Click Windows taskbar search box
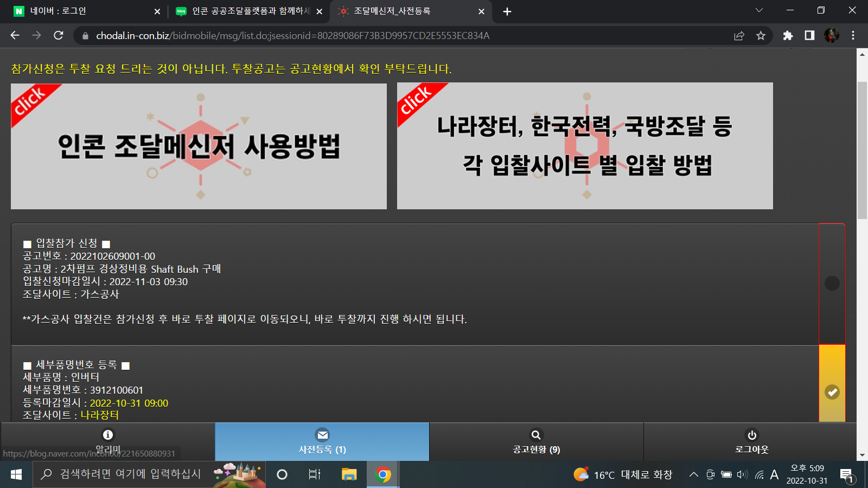 click(x=149, y=474)
